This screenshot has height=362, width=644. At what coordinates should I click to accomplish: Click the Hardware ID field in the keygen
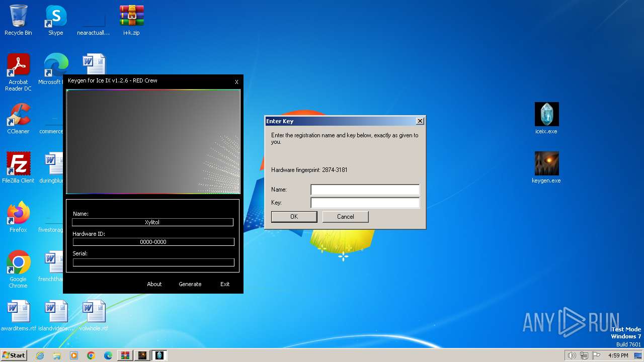(153, 242)
